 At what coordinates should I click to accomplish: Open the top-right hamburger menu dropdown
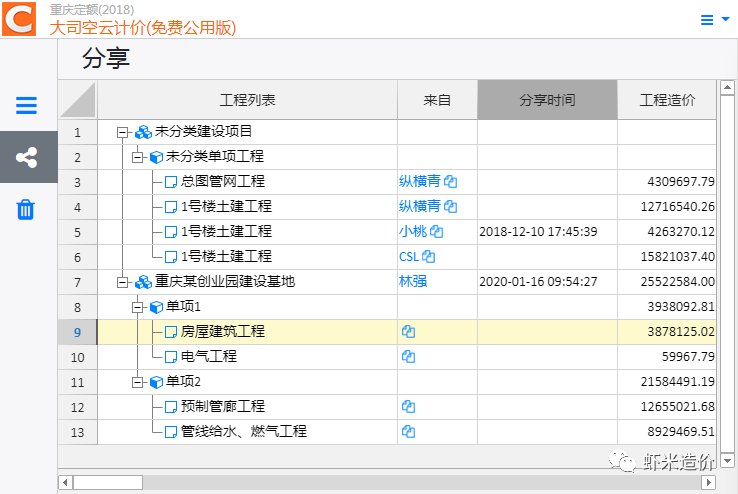(x=714, y=20)
